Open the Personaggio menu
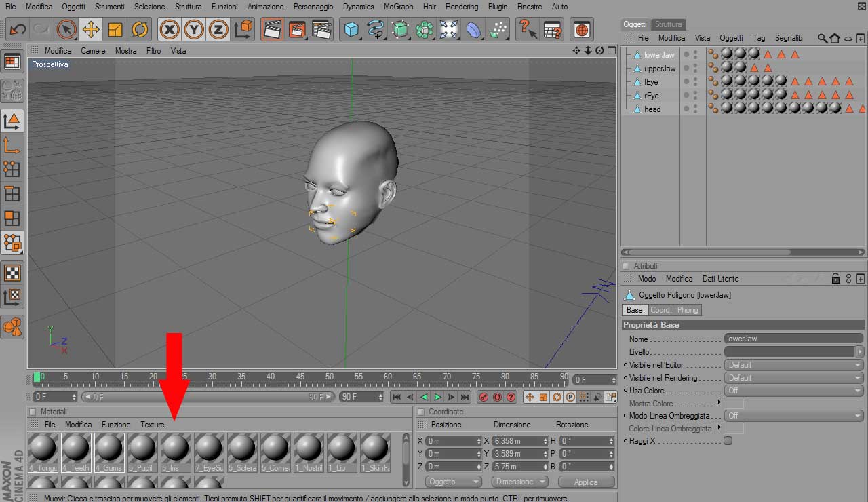This screenshot has height=502, width=868. click(x=313, y=7)
